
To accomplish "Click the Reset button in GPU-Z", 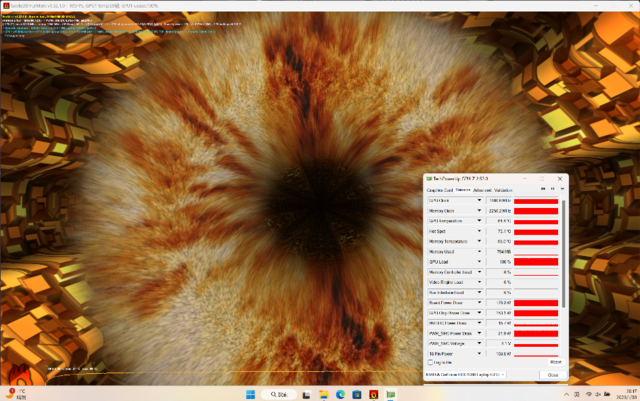I will pos(556,362).
